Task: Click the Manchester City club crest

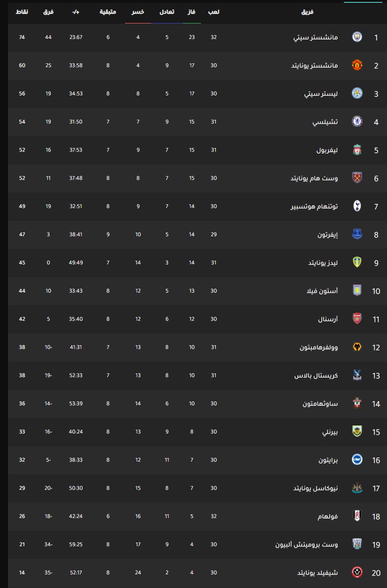Action: pos(357,37)
